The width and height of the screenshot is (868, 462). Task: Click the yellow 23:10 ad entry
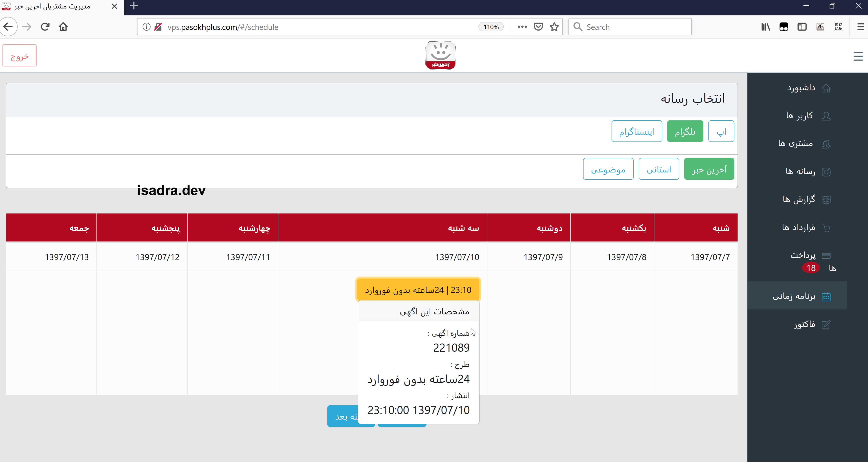tap(418, 290)
